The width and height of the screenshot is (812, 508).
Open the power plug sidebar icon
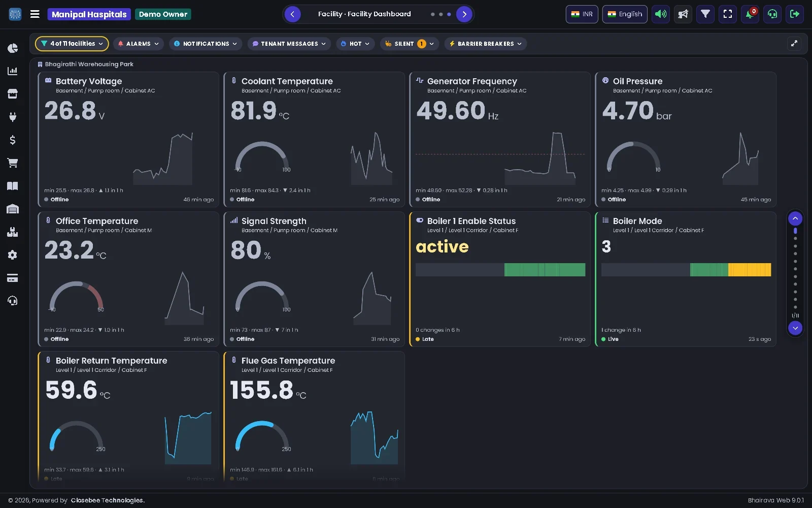(x=13, y=117)
